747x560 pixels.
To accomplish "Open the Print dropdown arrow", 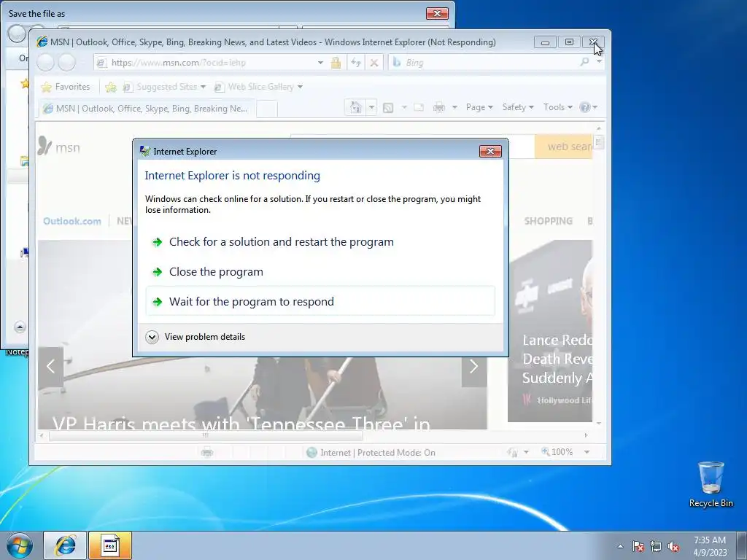I will 454,108.
